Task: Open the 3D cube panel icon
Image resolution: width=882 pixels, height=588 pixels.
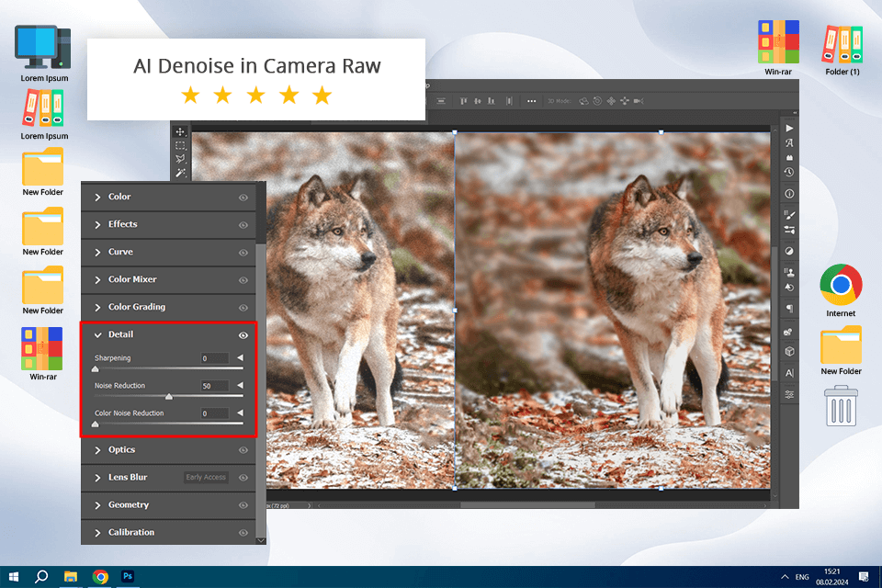Action: coord(789,351)
